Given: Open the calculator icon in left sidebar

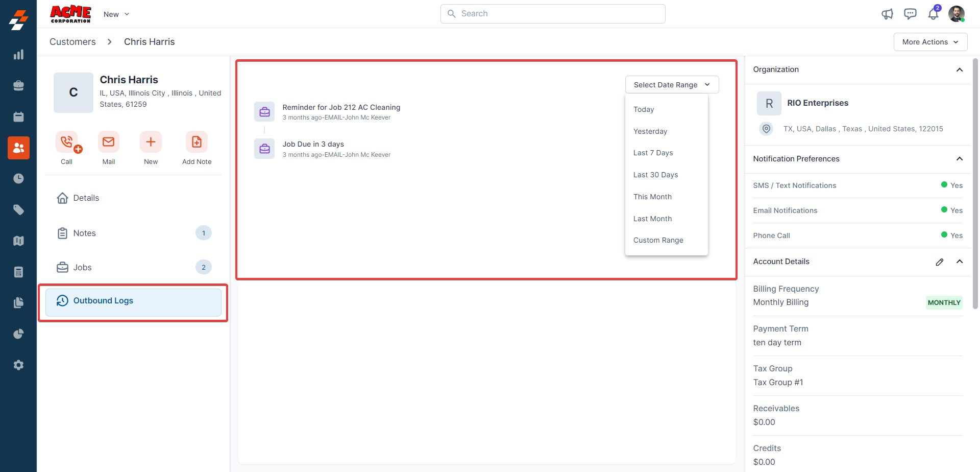Looking at the screenshot, I should coord(18,272).
